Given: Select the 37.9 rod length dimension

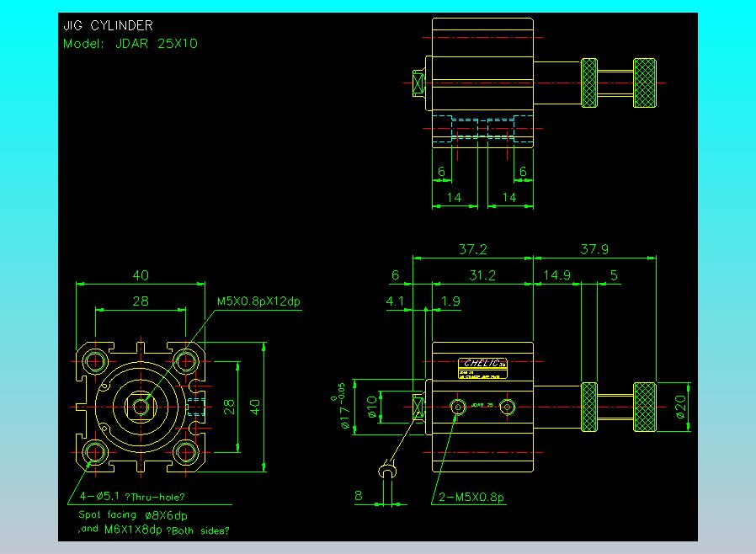Looking at the screenshot, I should pos(594,249).
